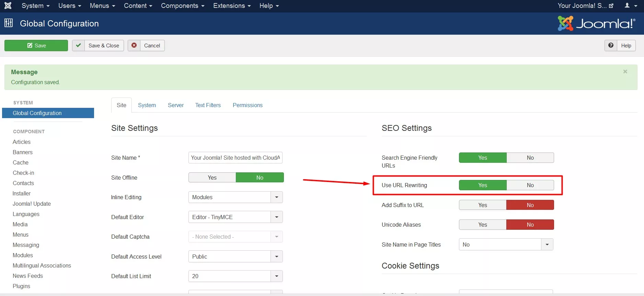Set Site Offline to No
This screenshot has width=644, height=296.
[260, 178]
